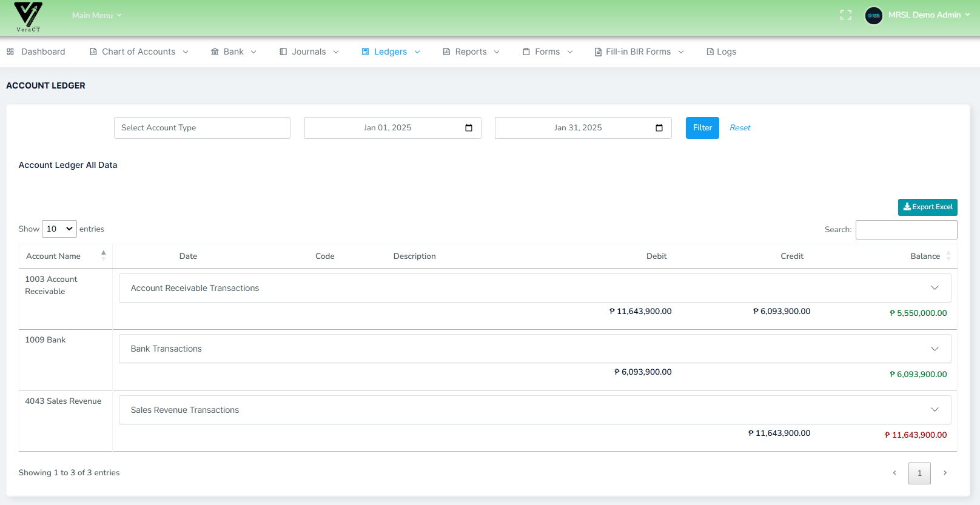
Task: Open the Forms menu
Action: click(548, 52)
